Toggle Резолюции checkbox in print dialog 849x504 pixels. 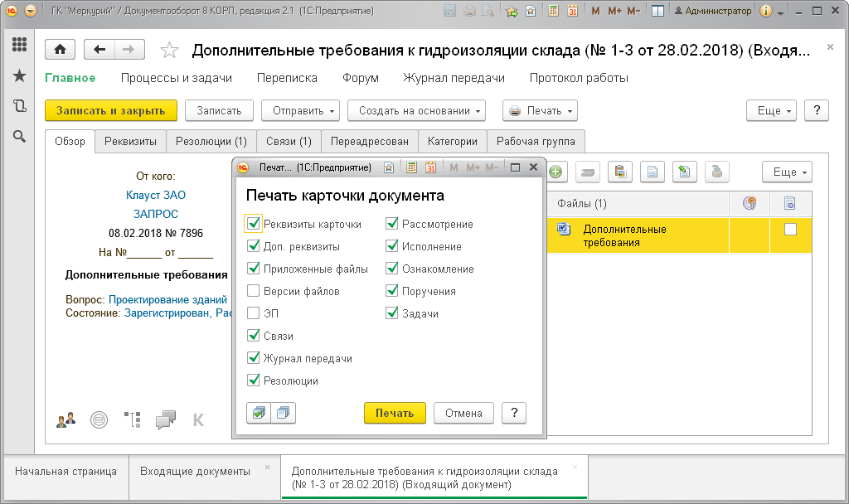(254, 380)
